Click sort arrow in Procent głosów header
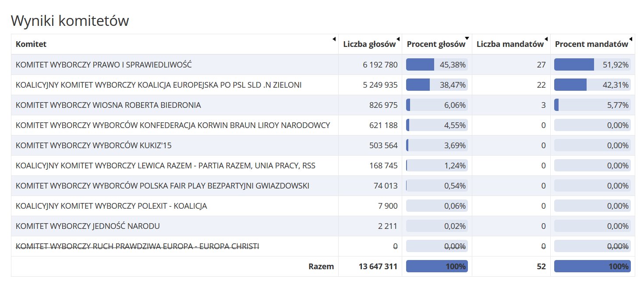 (x=467, y=39)
